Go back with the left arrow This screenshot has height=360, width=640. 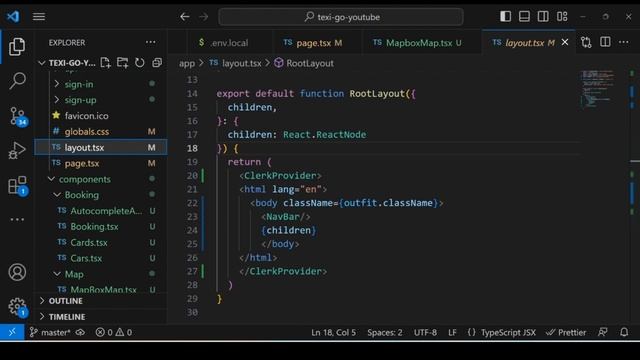pos(185,17)
